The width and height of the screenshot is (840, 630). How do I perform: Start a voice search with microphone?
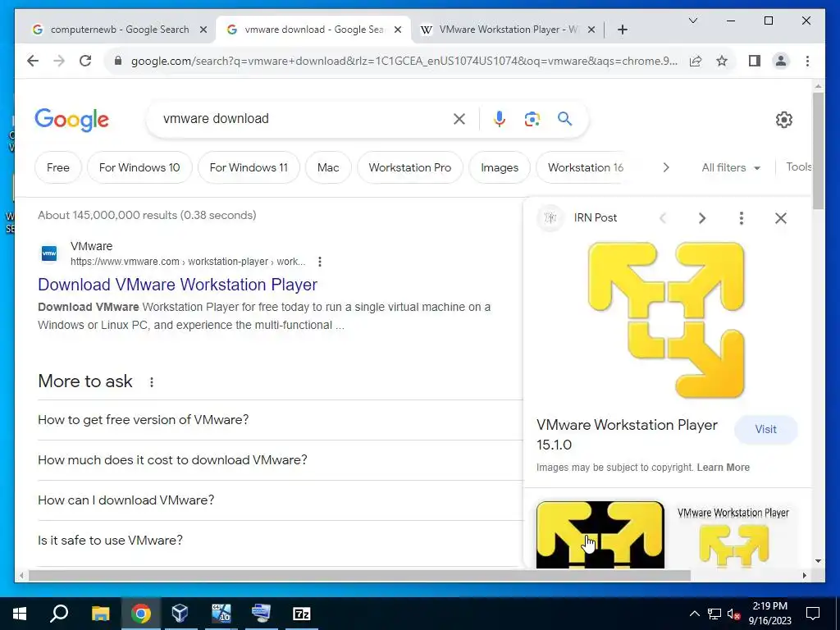[x=500, y=119]
